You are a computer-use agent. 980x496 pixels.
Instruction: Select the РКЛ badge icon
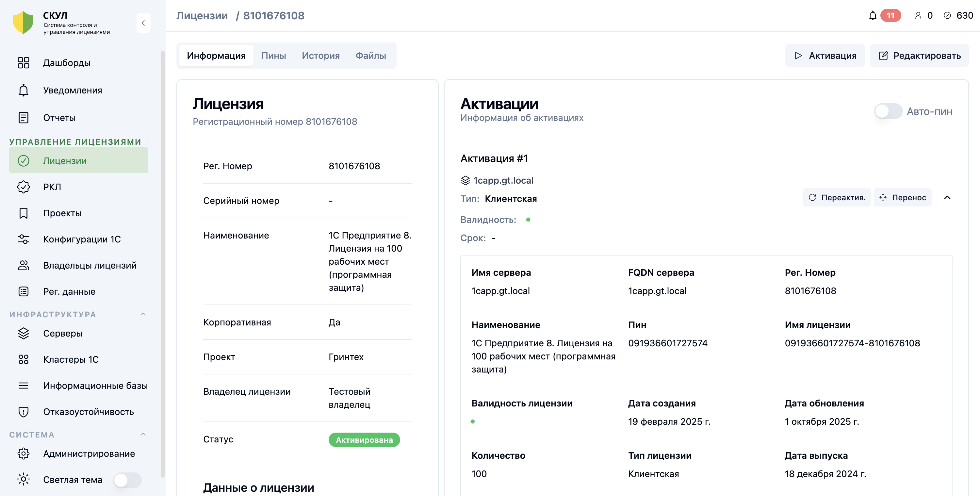click(x=23, y=187)
